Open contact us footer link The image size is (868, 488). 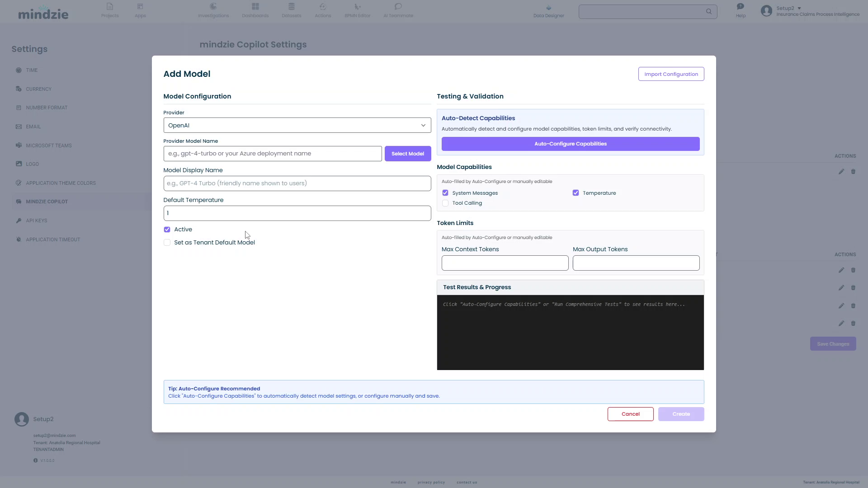(467, 482)
